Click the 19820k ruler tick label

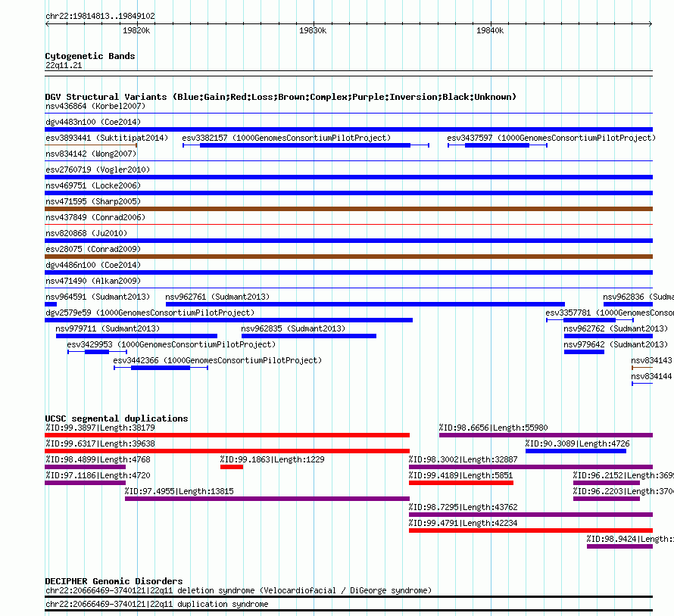point(136,30)
